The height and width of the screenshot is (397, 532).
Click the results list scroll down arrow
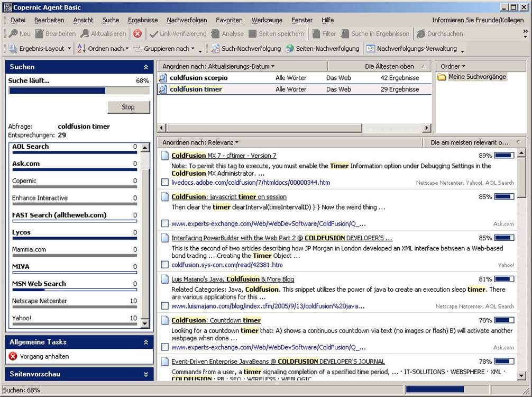[521, 375]
